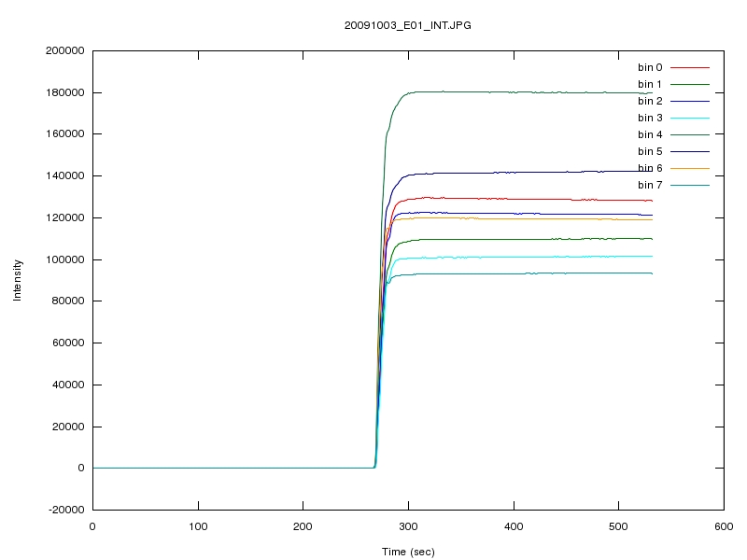Click the 40000 y-axis tick label

pyautogui.click(x=68, y=385)
